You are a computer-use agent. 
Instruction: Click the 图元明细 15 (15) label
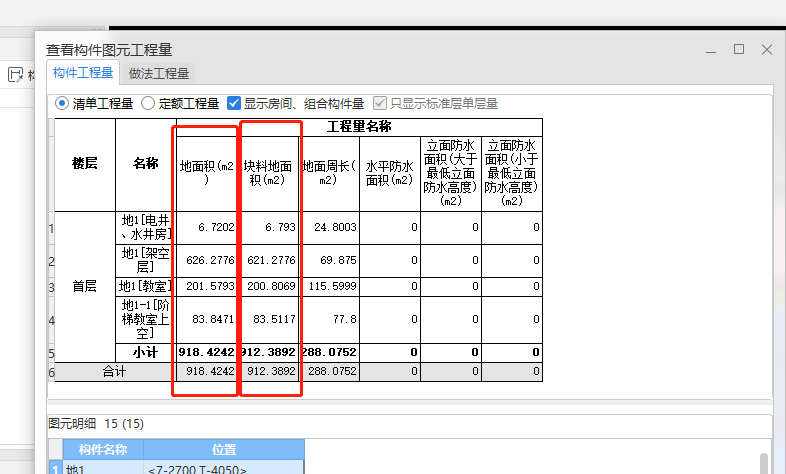pos(96,424)
